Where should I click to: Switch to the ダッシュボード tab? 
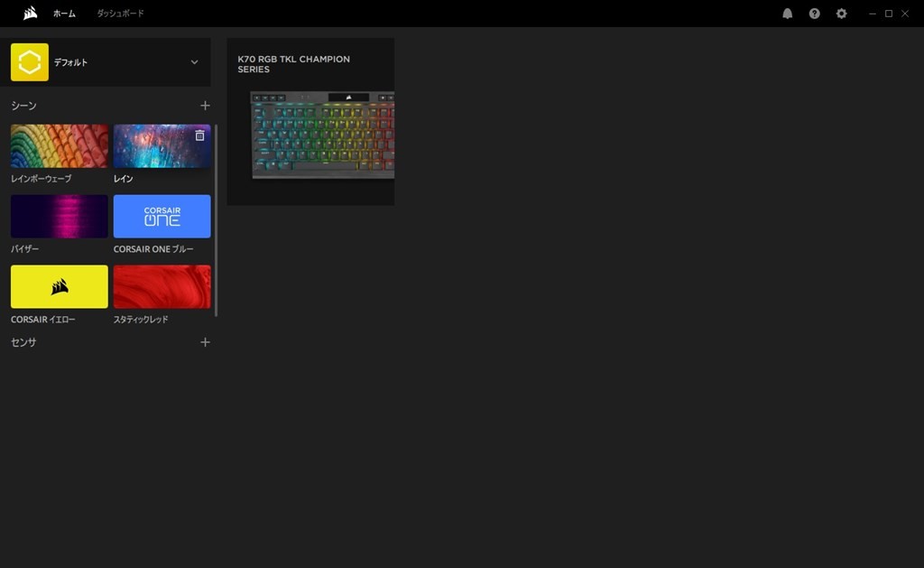point(120,14)
